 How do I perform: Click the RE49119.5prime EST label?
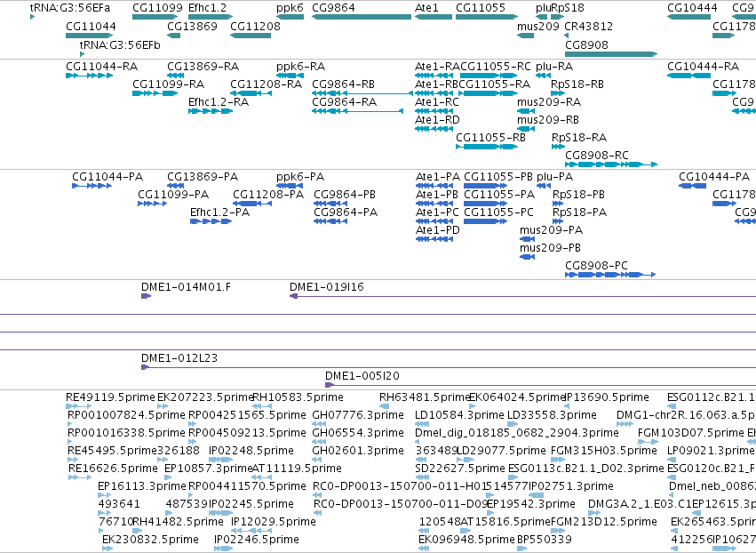110,397
